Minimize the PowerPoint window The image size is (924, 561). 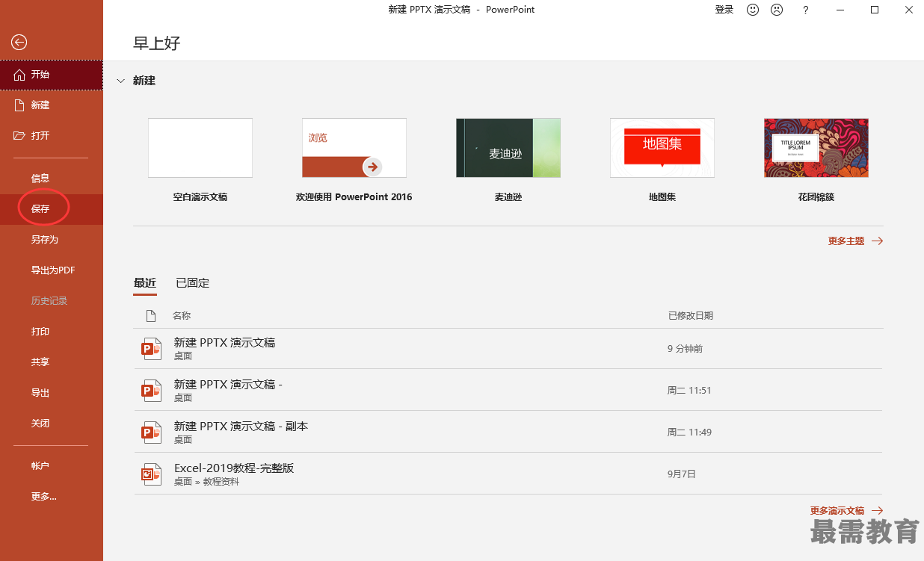click(840, 10)
